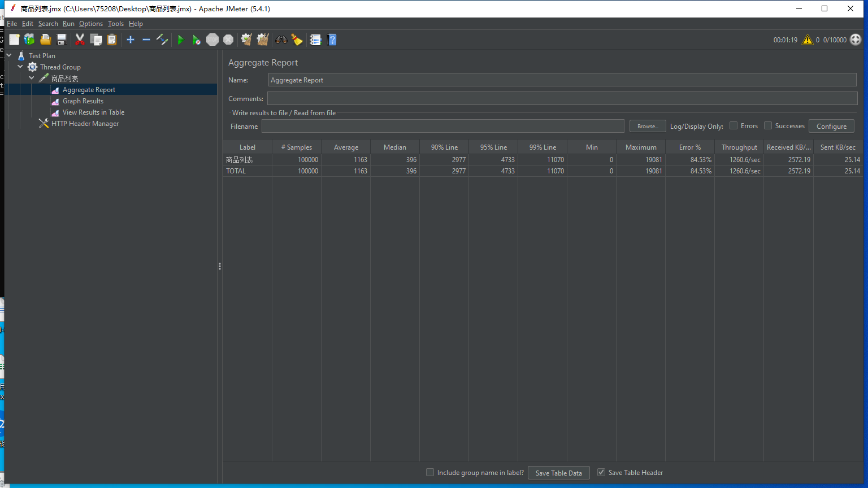868x488 pixels.
Task: Click the Average column header
Action: coord(346,147)
